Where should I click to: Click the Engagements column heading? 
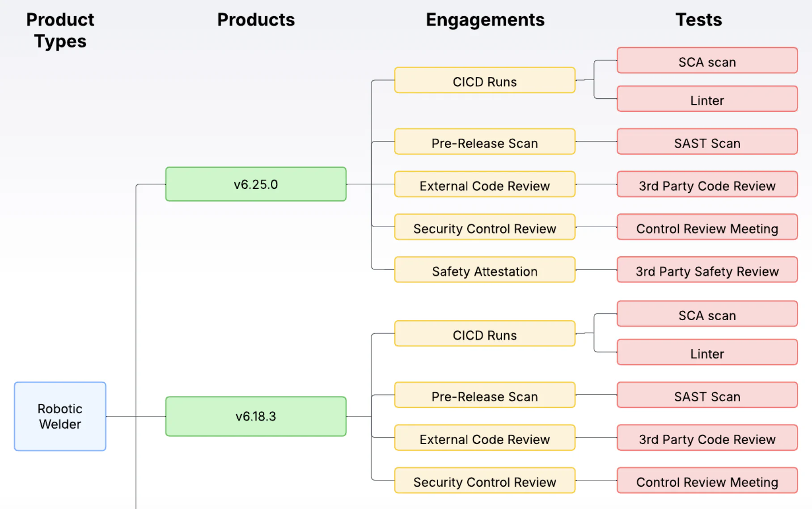point(485,20)
